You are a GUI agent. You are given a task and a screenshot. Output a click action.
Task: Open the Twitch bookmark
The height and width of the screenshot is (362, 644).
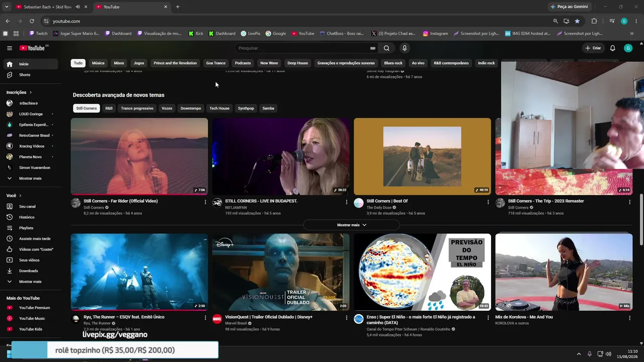pyautogui.click(x=38, y=34)
